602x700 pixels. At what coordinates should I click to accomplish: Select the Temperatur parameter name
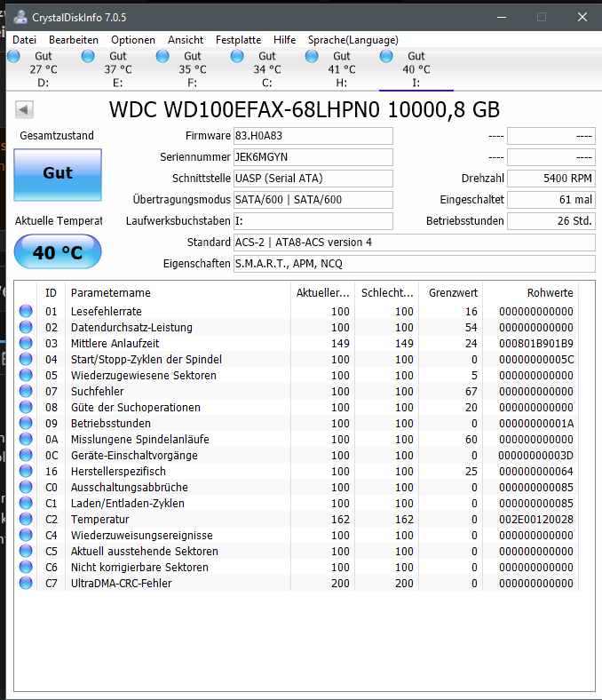pyautogui.click(x=100, y=519)
